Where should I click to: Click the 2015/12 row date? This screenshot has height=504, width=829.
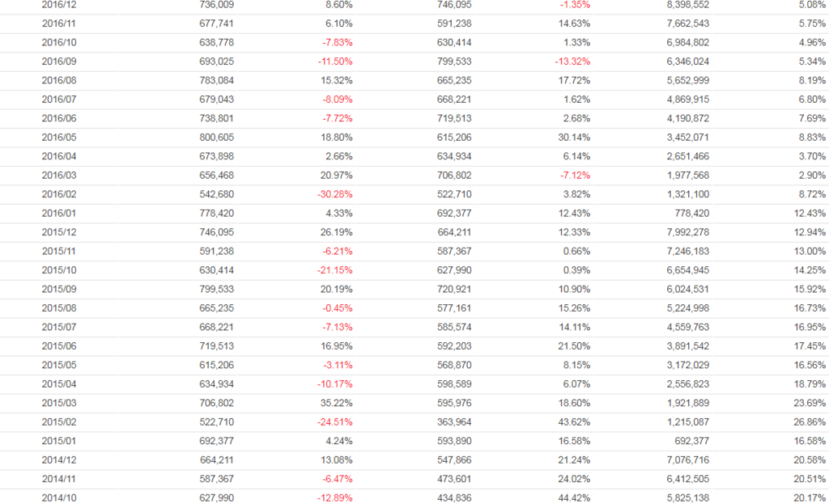pyautogui.click(x=59, y=232)
